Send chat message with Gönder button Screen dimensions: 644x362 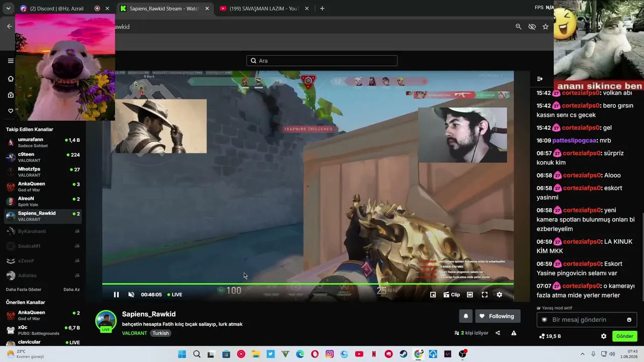[625, 336]
